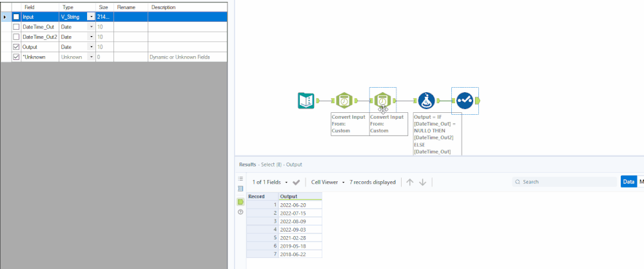Select result cell 2022-08-09
The width and height of the screenshot is (644, 269).
(300, 221)
